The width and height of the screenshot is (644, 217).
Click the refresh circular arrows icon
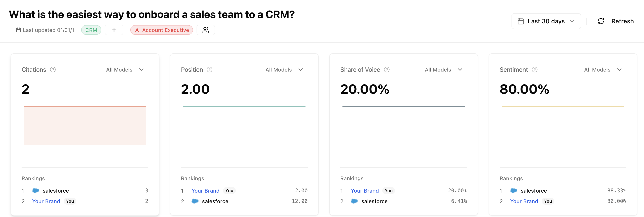pyautogui.click(x=601, y=21)
